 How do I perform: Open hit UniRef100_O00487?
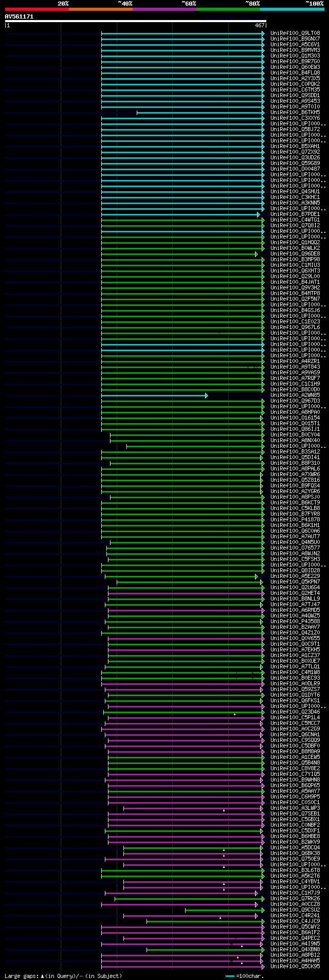pyautogui.click(x=295, y=169)
